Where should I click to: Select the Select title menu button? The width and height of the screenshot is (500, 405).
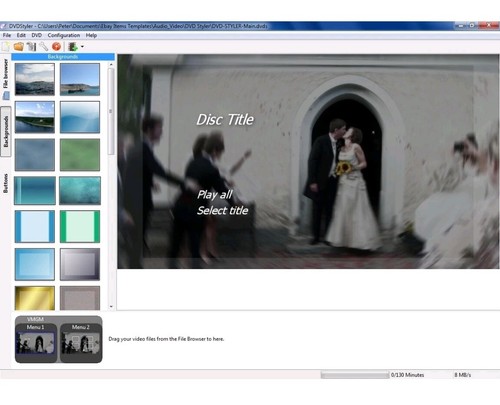click(x=222, y=210)
